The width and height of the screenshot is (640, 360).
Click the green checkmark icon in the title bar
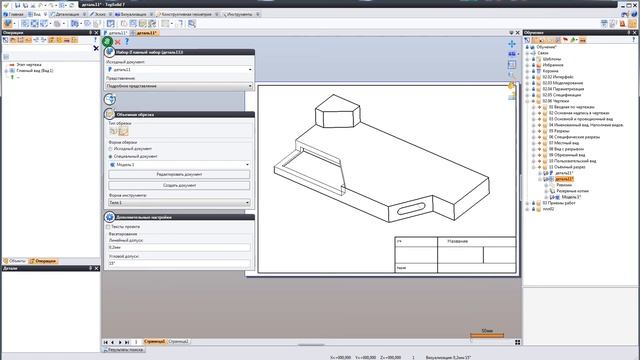pos(6,5)
